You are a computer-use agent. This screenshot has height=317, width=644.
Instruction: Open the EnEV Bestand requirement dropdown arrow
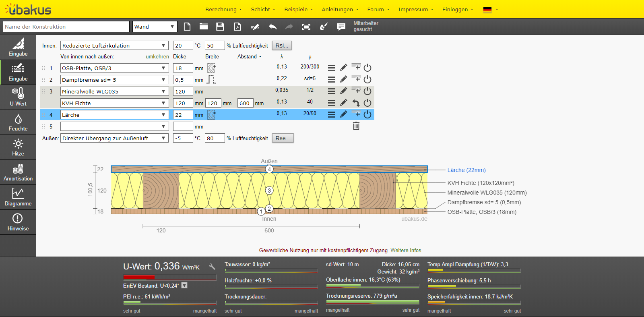tap(184, 286)
